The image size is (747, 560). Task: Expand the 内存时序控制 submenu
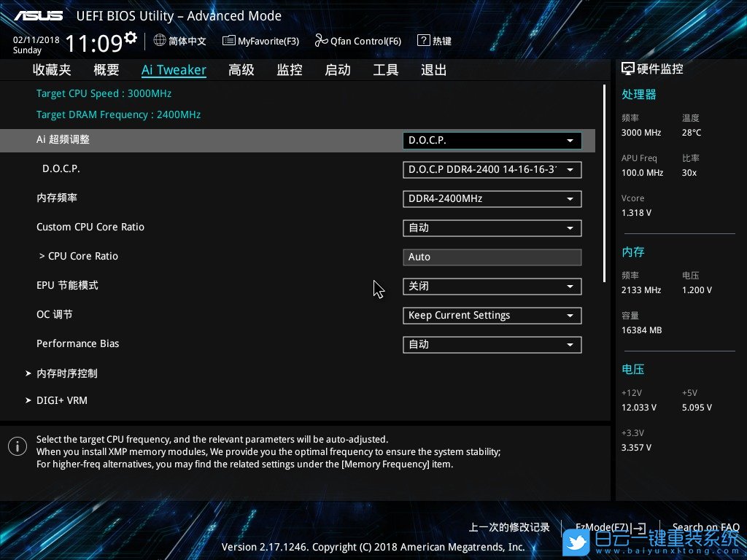click(x=66, y=373)
